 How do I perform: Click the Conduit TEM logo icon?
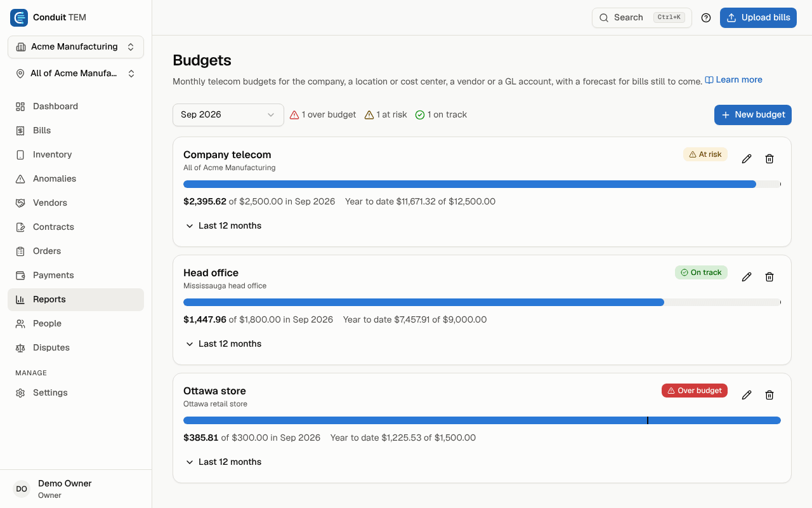tap(19, 18)
